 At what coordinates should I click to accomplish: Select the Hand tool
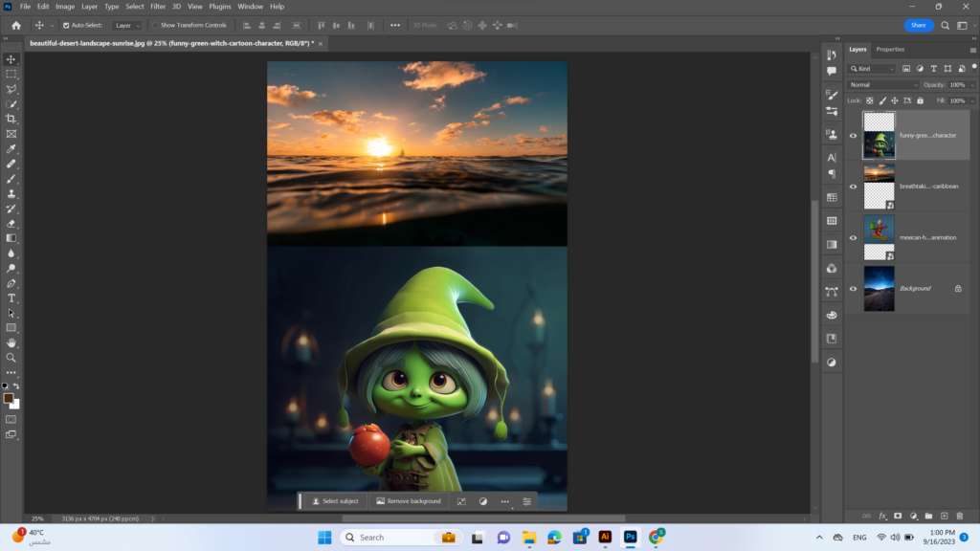11,343
